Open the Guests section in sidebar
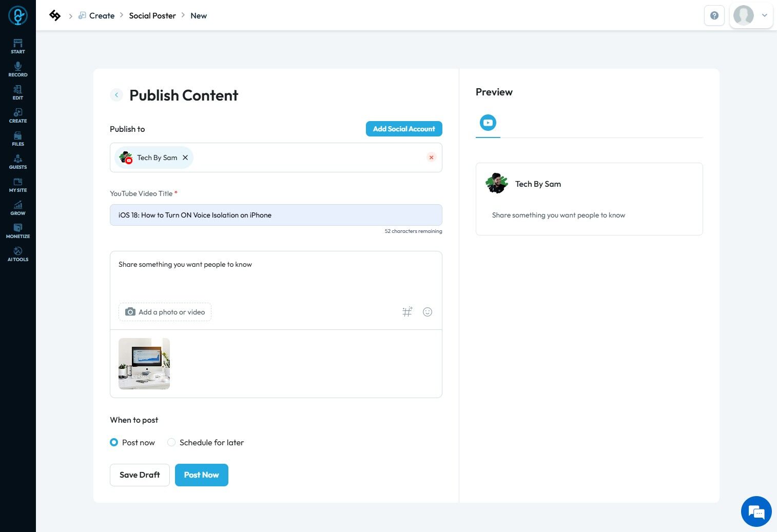The width and height of the screenshot is (777, 532). (x=18, y=161)
